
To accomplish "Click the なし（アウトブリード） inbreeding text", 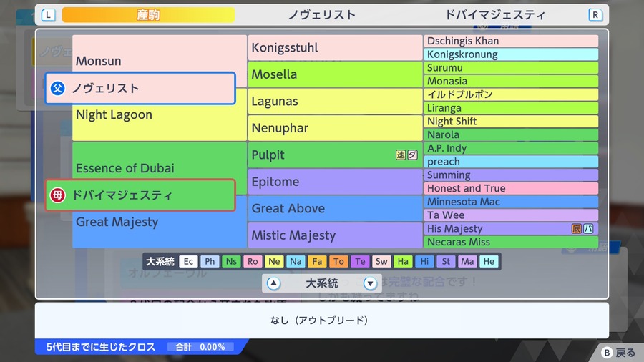I will (319, 320).
